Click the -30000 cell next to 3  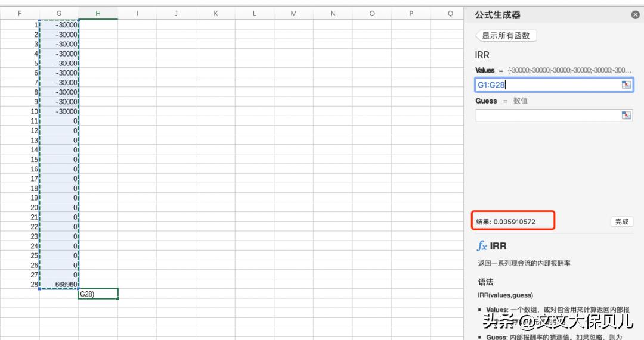(58, 44)
